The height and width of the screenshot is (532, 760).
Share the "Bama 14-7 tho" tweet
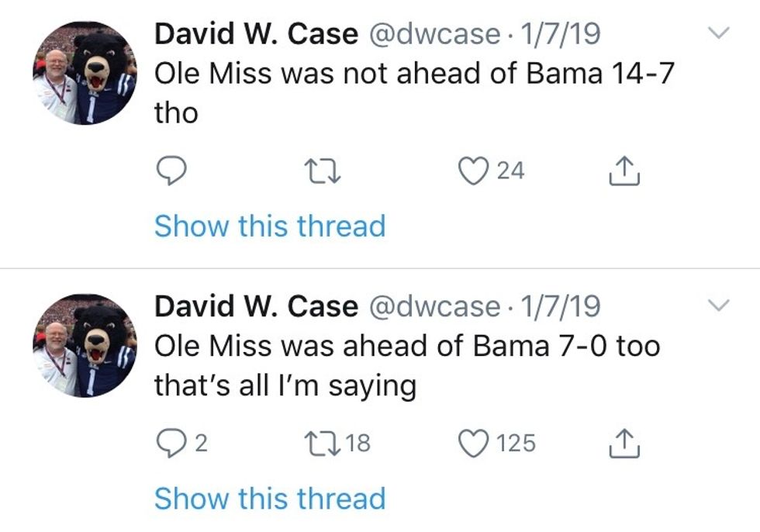tap(624, 171)
